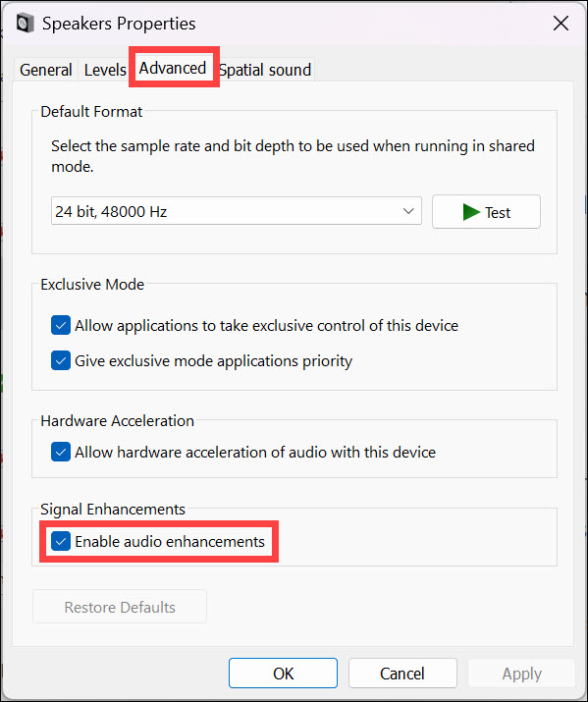This screenshot has height=702, width=588.
Task: Select the Advanced tab
Action: (x=173, y=68)
